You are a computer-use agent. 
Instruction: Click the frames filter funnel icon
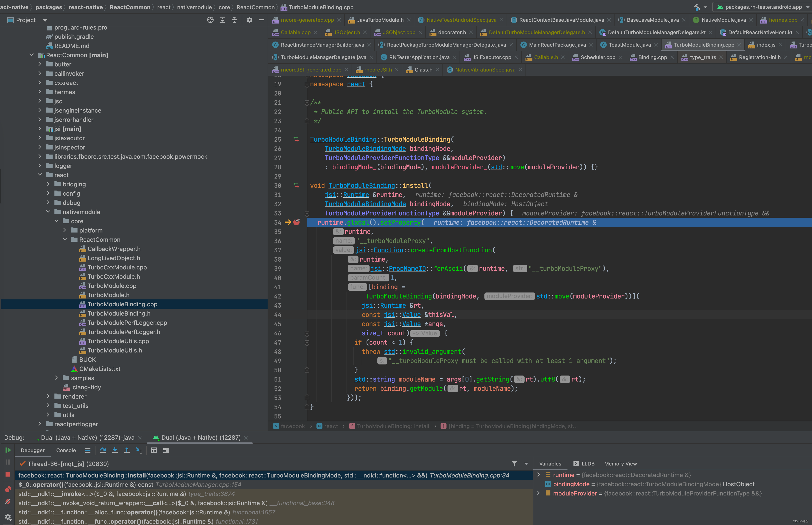point(514,464)
